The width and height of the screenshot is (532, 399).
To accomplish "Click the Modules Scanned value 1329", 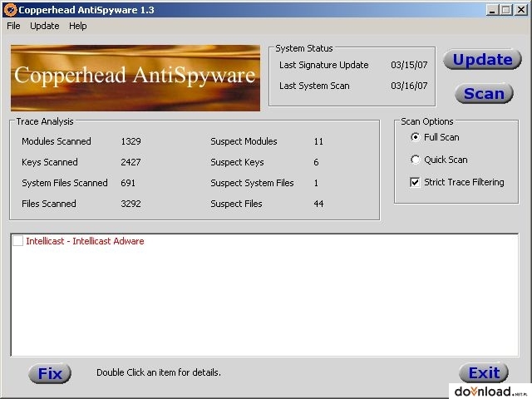I will [x=131, y=141].
